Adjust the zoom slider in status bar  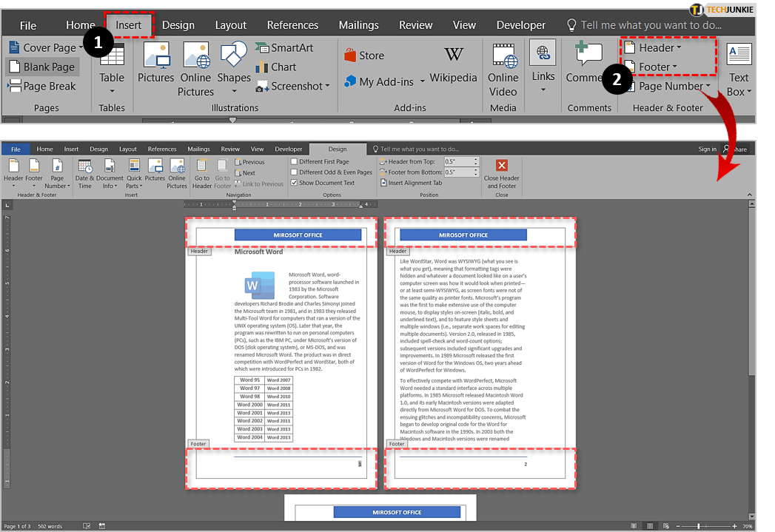[x=698, y=526]
